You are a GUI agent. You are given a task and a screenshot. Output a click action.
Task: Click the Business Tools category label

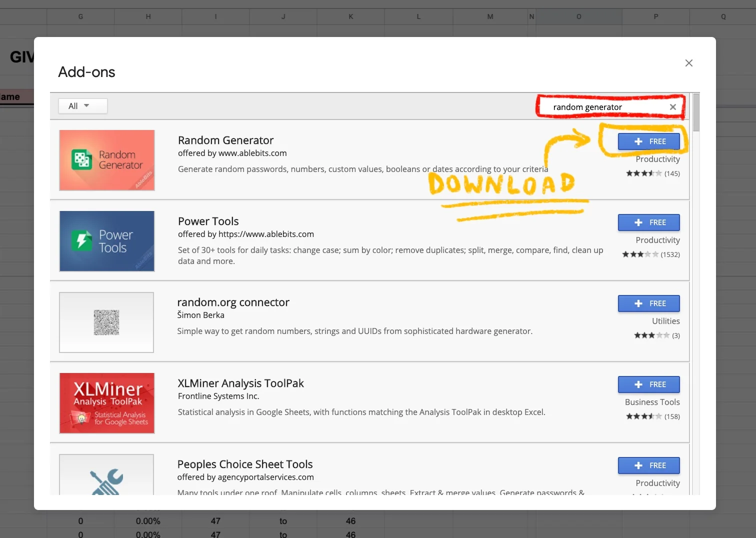coord(652,402)
